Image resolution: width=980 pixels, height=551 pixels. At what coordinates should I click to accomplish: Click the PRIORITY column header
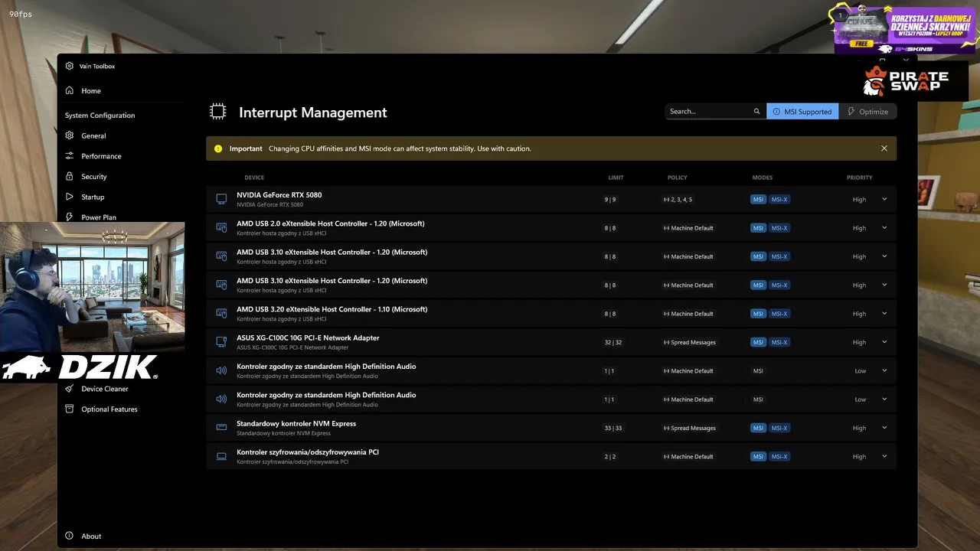tap(860, 178)
